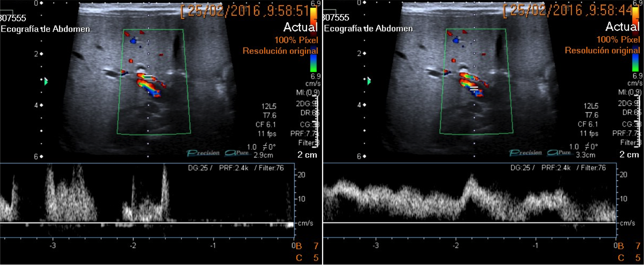
Task: Click the green focus marker in left image
Action: tap(46, 81)
